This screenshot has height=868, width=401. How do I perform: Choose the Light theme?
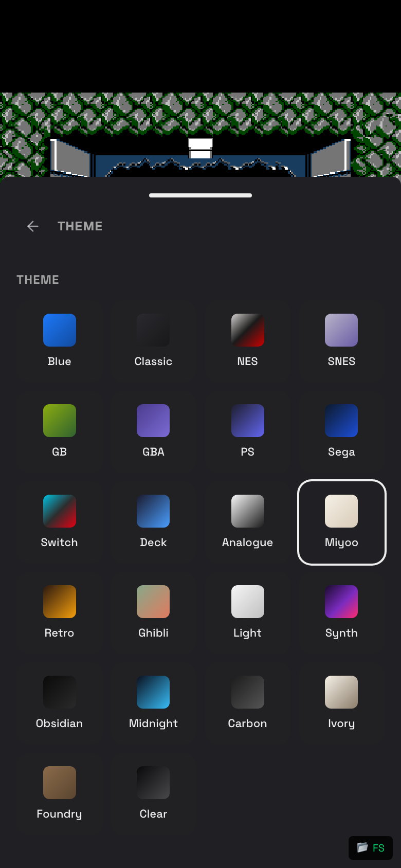click(247, 612)
